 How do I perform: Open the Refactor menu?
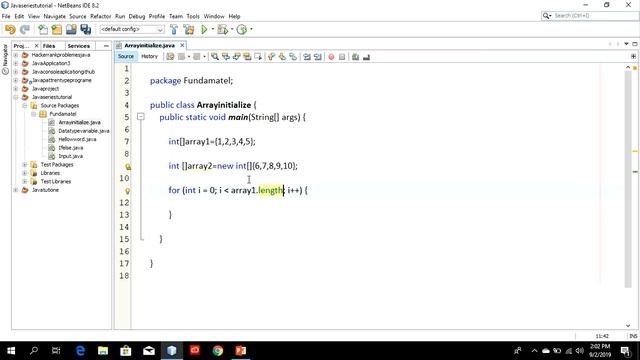(100, 16)
